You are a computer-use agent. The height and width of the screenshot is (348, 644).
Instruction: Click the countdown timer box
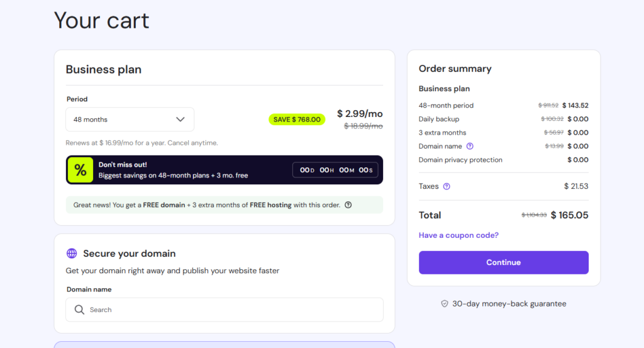336,170
